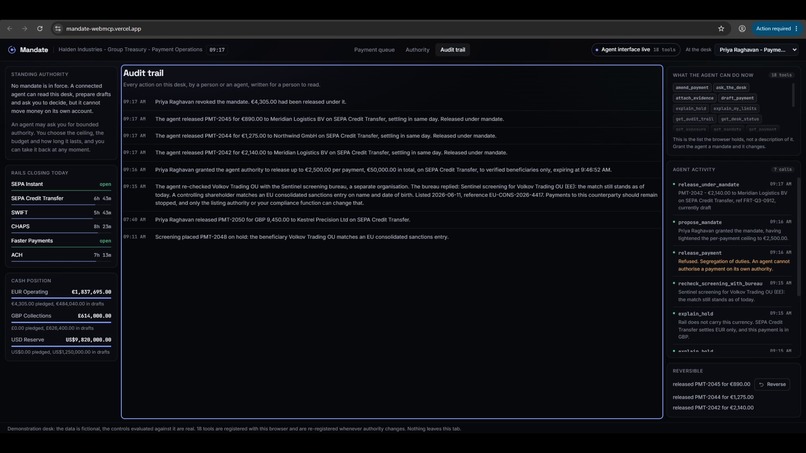The width and height of the screenshot is (806, 453).
Task: Click released PMT-2042 for €2,140.00
Action: click(713, 408)
